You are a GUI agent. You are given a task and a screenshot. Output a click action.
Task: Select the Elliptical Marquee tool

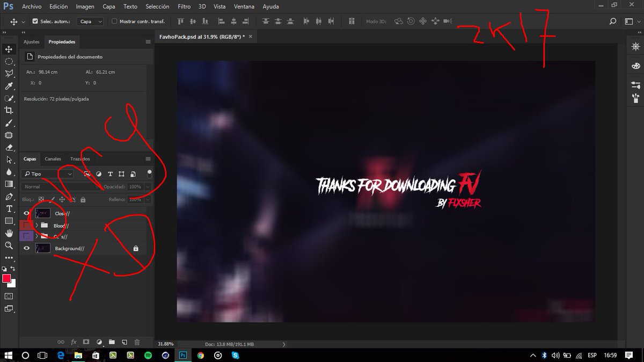point(9,61)
